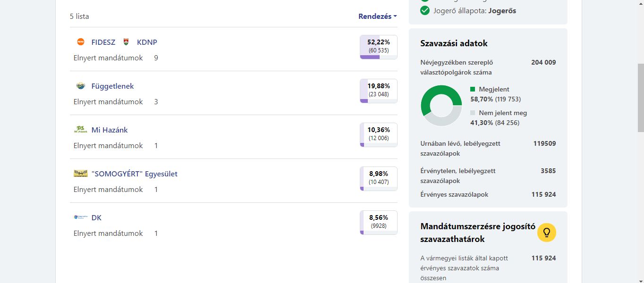Open the KDNP party link

click(147, 42)
